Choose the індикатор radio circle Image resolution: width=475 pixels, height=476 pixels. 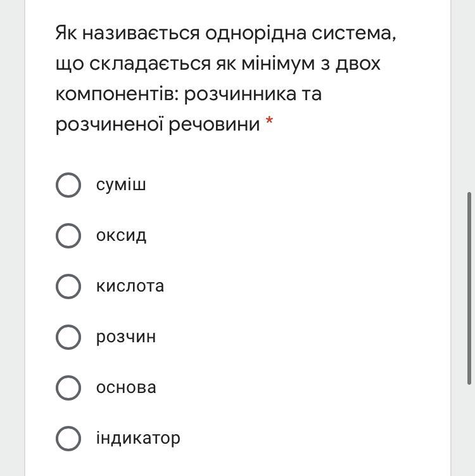coord(68,439)
